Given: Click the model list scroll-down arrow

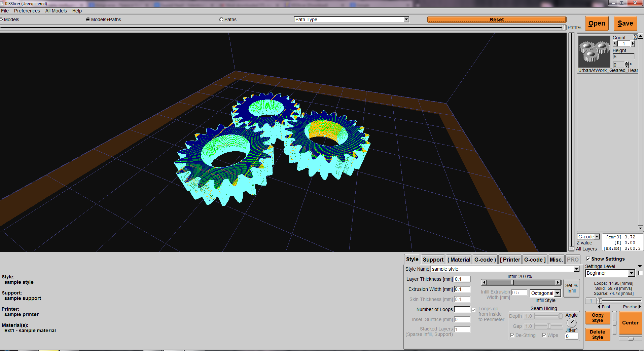Looking at the screenshot, I should pos(640,229).
